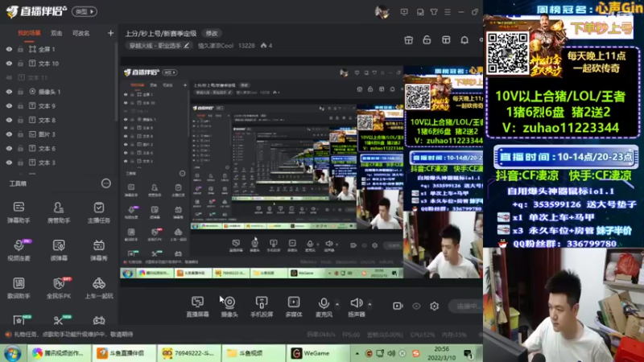The image size is (644, 362).
Task: Open the 歌词助手 tool
Action: pyautogui.click(x=19, y=288)
